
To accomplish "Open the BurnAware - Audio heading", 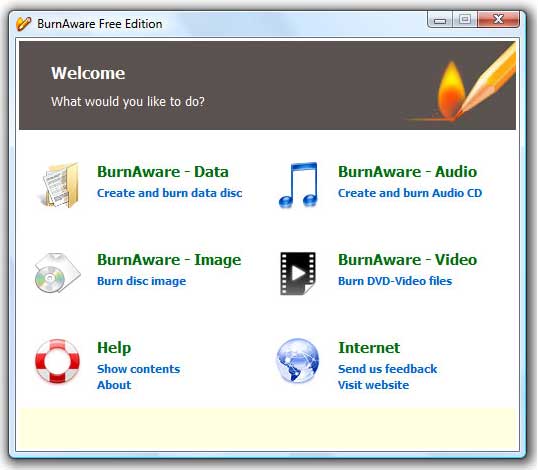I will [408, 172].
